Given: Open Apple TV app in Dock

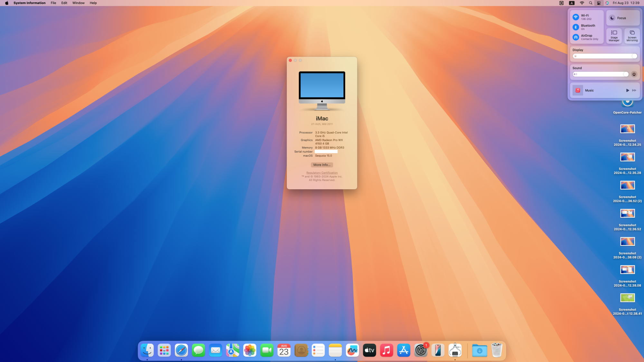Looking at the screenshot, I should point(369,350).
